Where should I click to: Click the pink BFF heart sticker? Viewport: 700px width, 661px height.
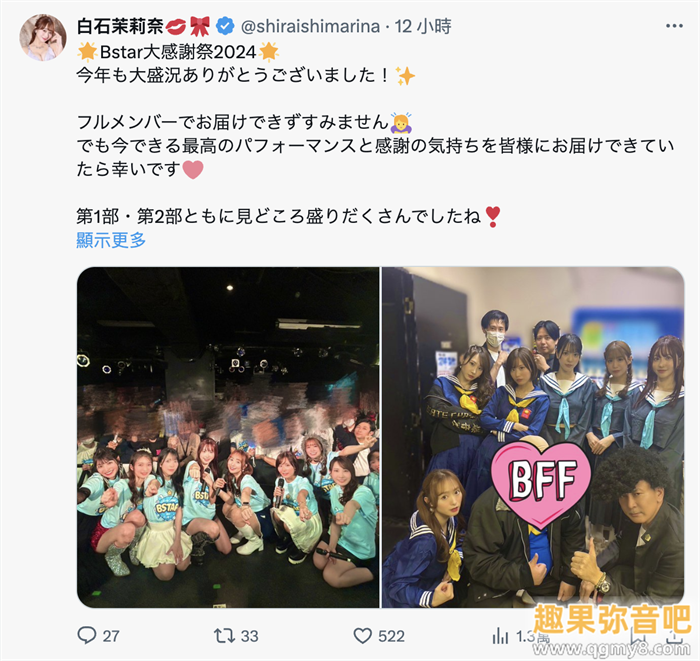coord(542,482)
